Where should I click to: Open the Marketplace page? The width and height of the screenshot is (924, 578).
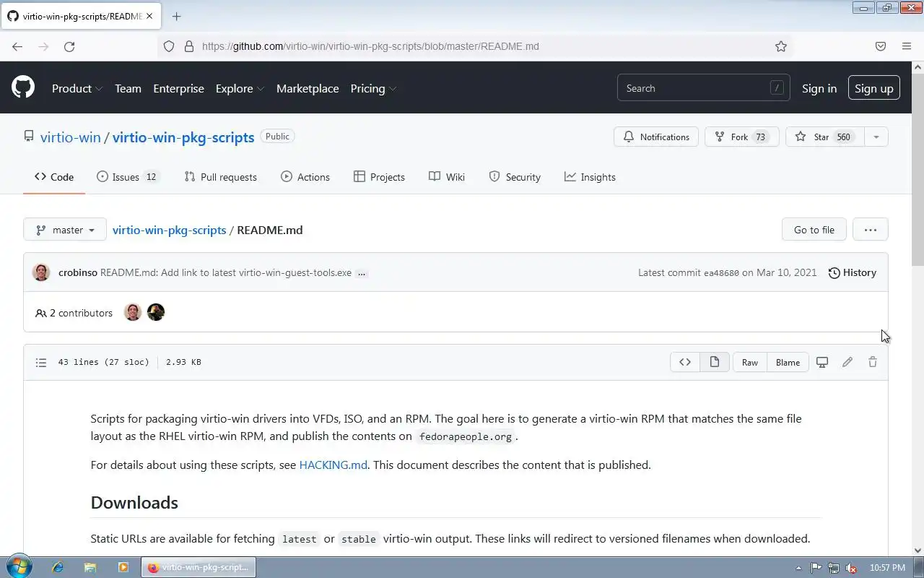tap(308, 88)
